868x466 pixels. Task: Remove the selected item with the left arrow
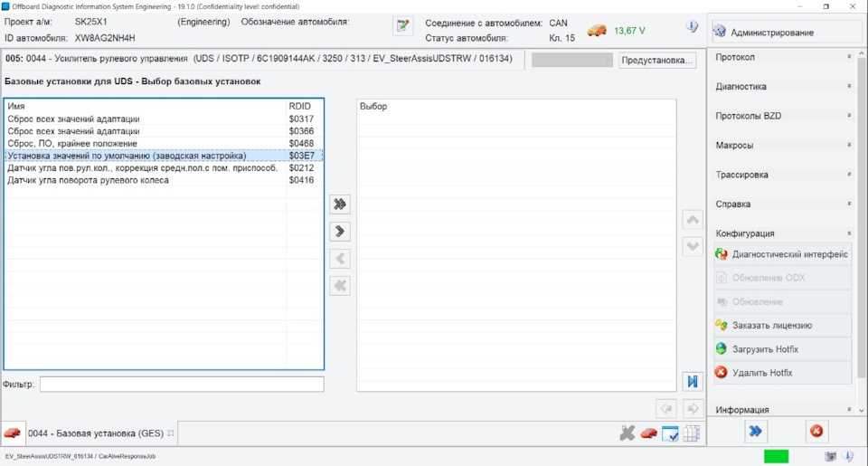click(x=340, y=259)
